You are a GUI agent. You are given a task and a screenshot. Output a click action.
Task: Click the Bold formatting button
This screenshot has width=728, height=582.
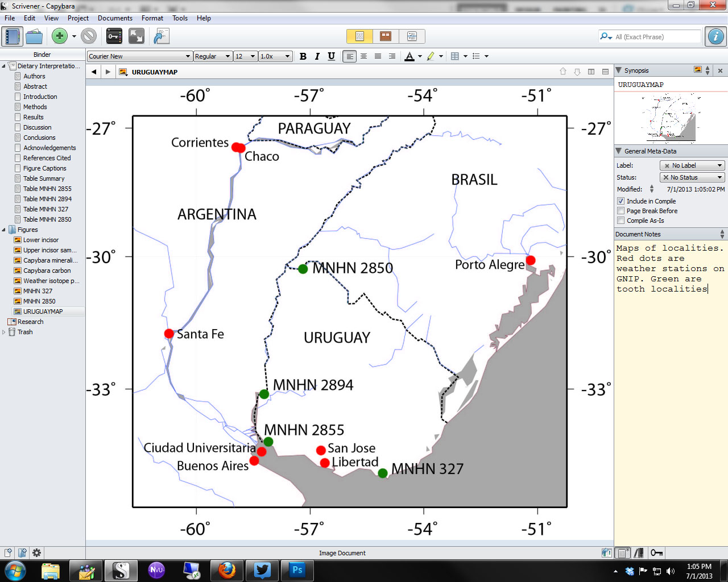click(x=303, y=56)
